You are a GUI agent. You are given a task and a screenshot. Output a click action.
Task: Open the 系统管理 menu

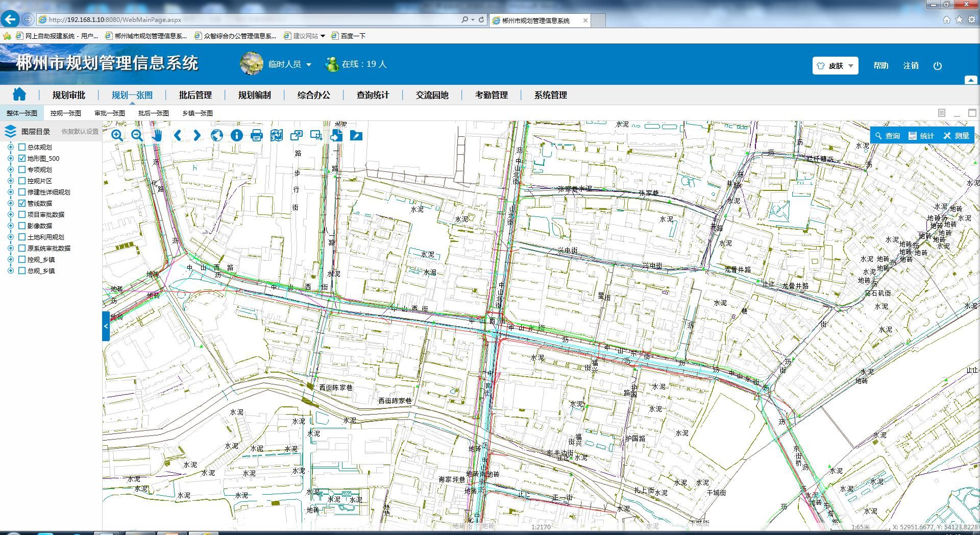[x=550, y=95]
